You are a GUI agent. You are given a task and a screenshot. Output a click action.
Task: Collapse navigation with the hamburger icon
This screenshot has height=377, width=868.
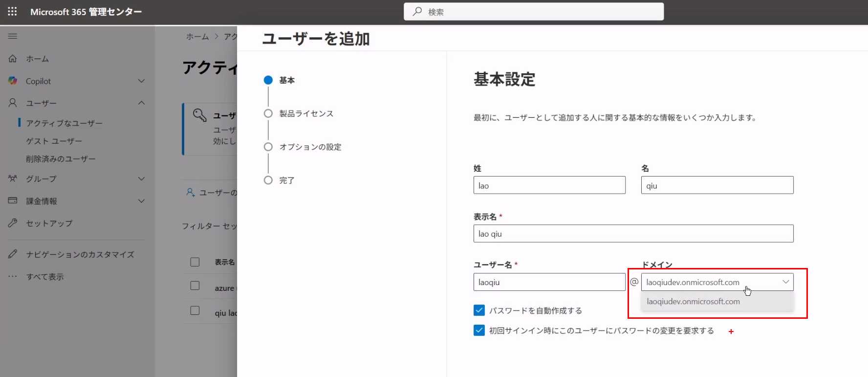[x=13, y=36]
